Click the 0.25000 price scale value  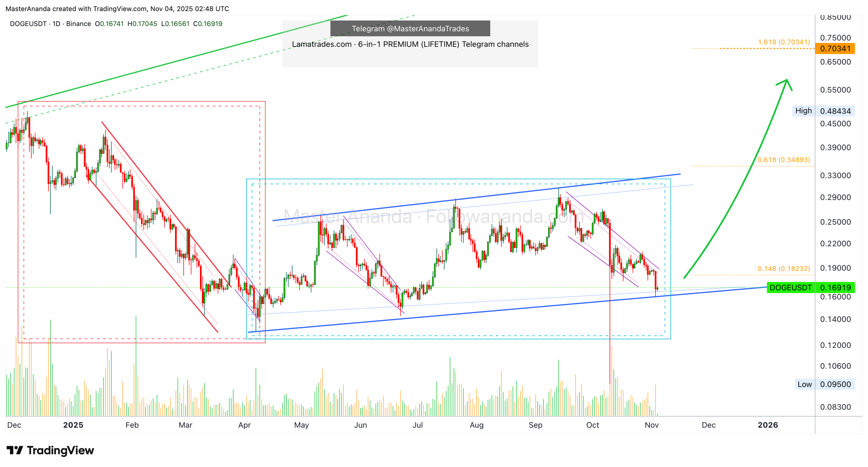point(835,222)
